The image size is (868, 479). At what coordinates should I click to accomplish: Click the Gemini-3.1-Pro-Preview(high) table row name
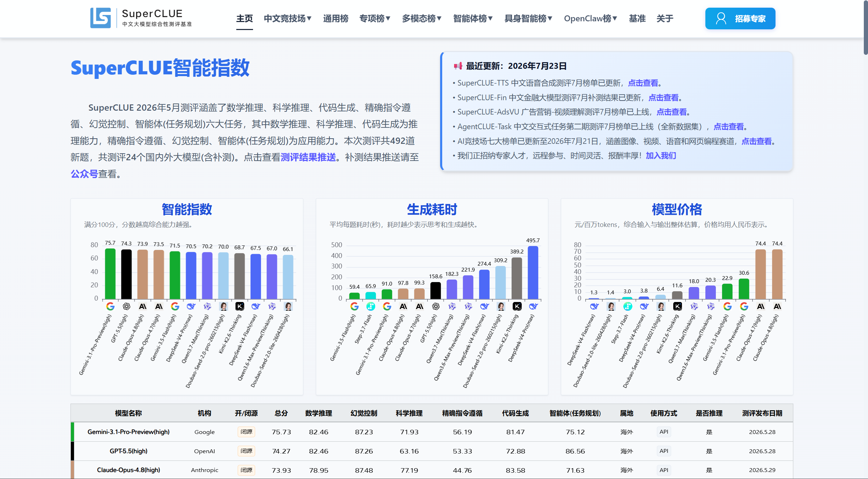coord(128,432)
